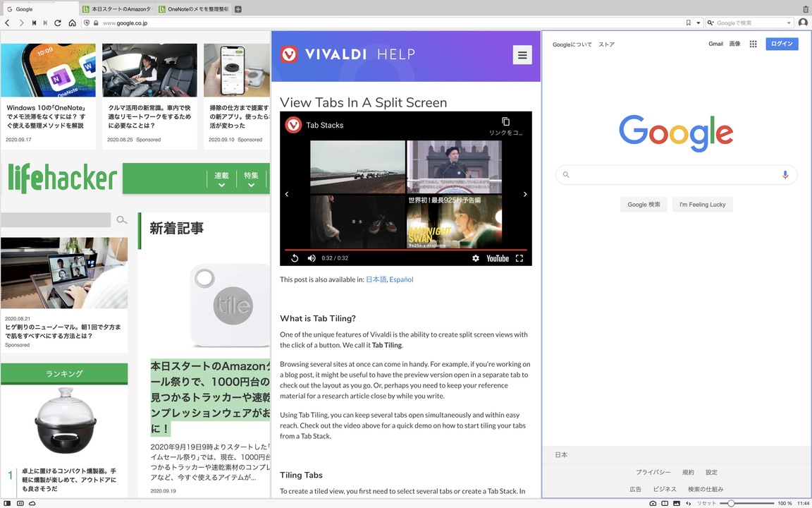Viewport: 812px width, 508px height.
Task: Mute the YouTube video
Action: (312, 258)
